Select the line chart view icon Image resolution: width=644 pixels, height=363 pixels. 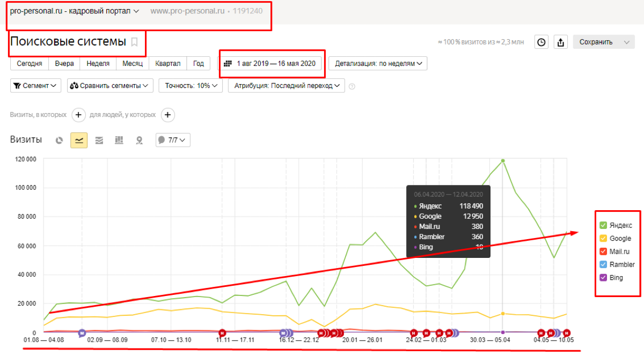79,140
